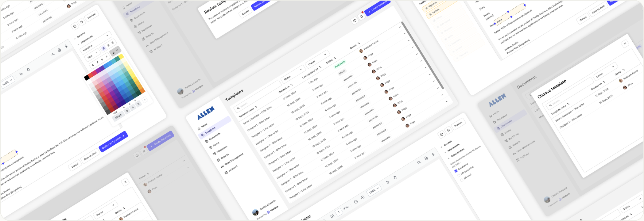The width and height of the screenshot is (644, 221).
Task: Click Preview button in Collaborators panel editor
Action: (458, 124)
